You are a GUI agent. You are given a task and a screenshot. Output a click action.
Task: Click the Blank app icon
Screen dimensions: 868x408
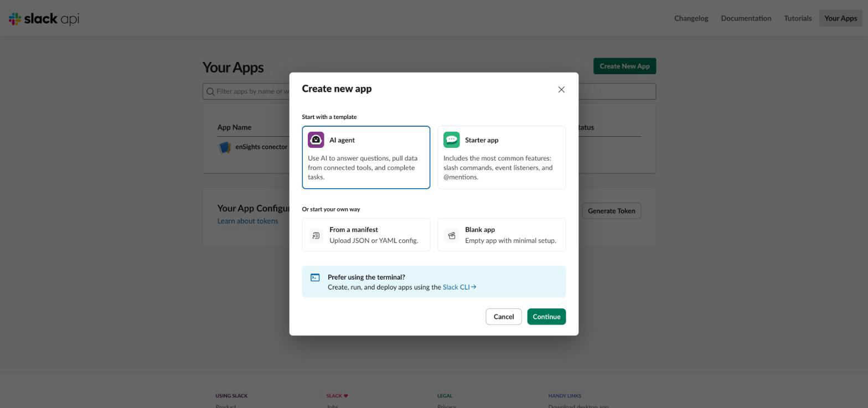pos(452,236)
